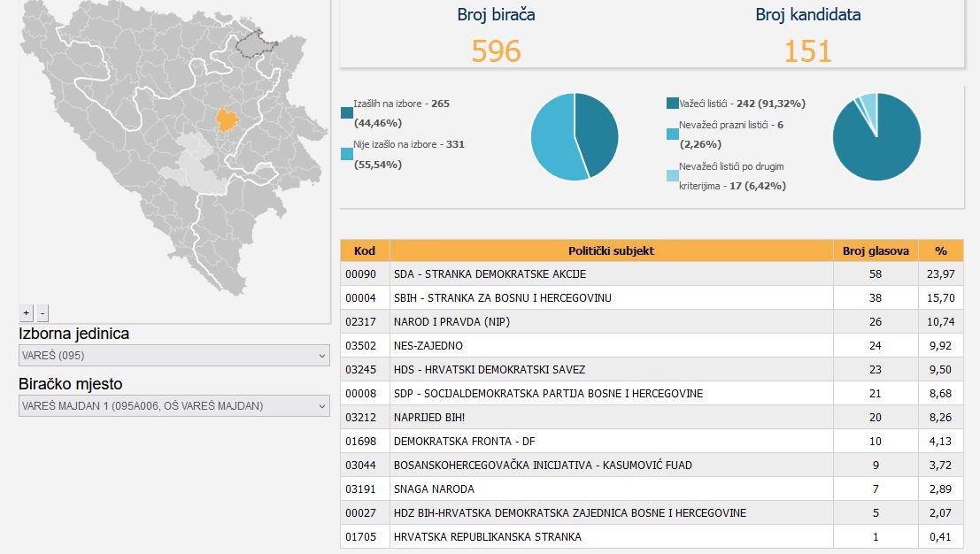Open the Biračko mjesto dropdown showing VAREŠ MAJDAN 1

point(174,406)
